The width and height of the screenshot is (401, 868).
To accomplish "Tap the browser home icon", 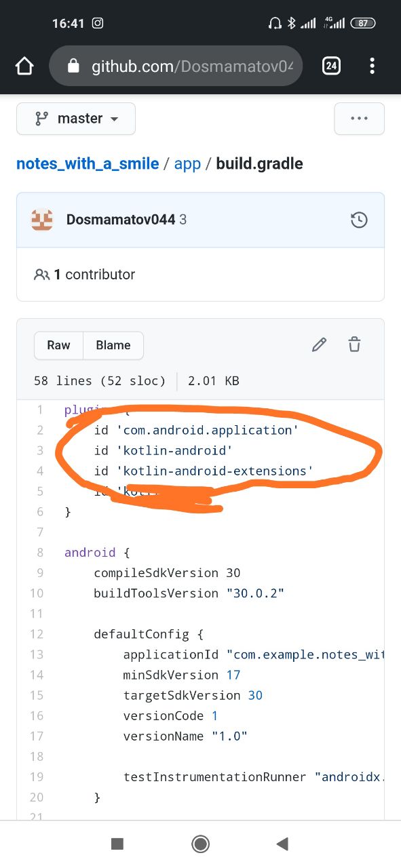I will (24, 66).
